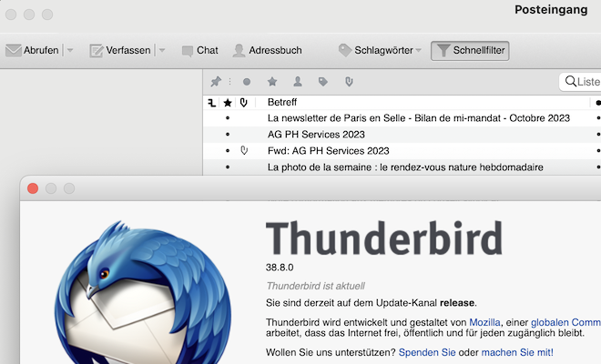Image resolution: width=601 pixels, height=364 pixels.
Task: Open the Abrufen dropdown arrow
Action: (70, 51)
